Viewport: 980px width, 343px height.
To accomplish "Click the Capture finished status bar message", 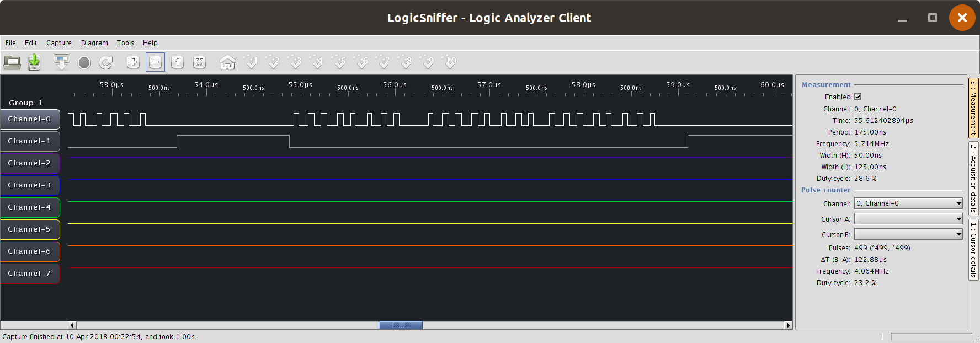I will pyautogui.click(x=99, y=337).
